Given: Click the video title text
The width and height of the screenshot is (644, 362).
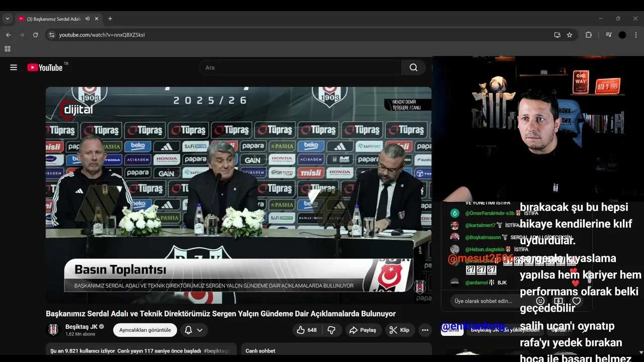Looking at the screenshot, I should pos(220,314).
